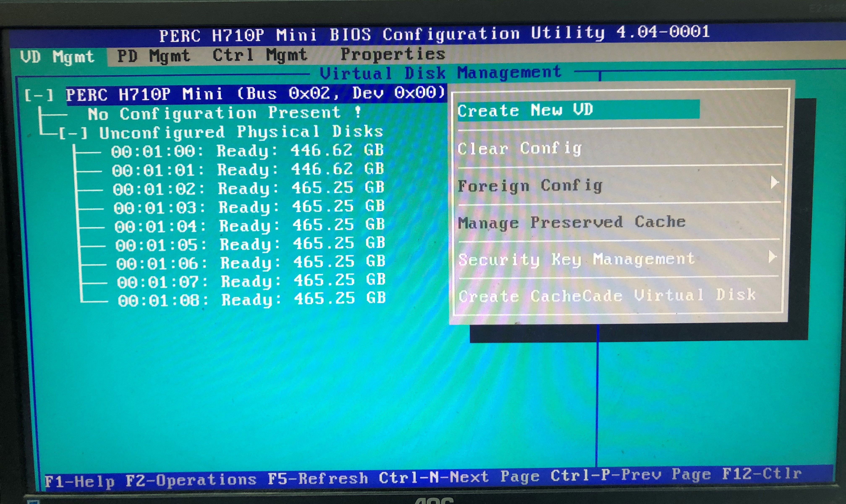846x504 pixels.
Task: Click F2-Operations in the bottom bar
Action: point(191,480)
